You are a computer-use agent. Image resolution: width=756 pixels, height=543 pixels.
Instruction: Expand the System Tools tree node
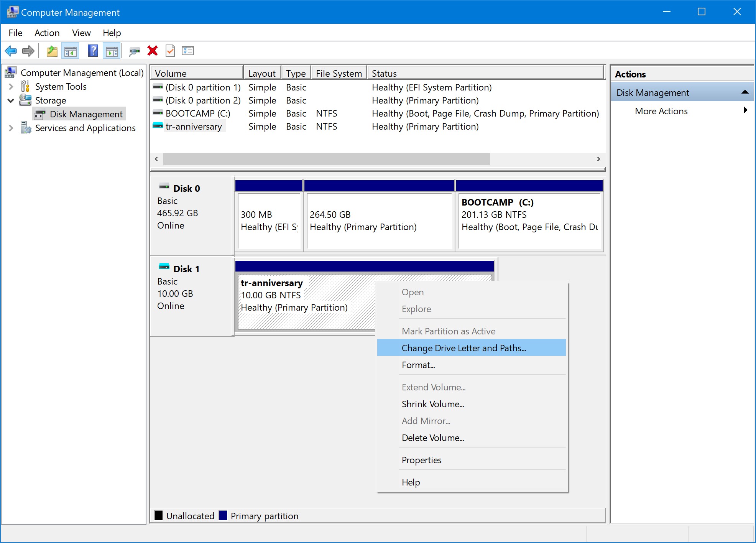click(11, 87)
